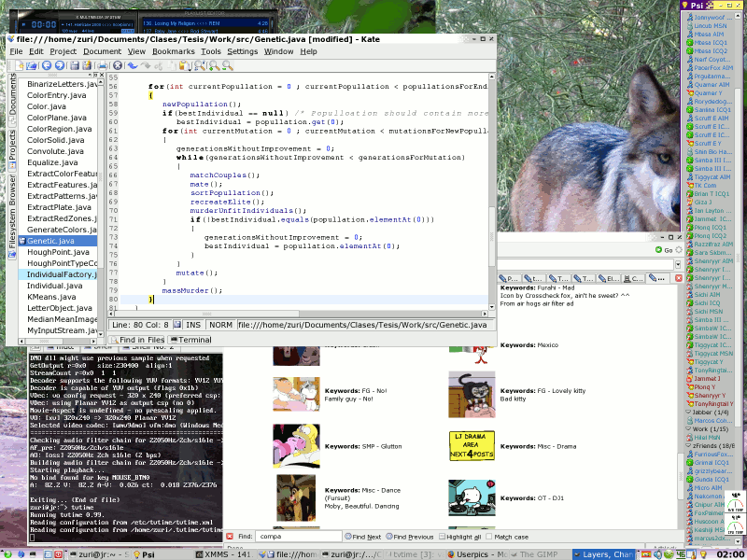Viewport: 747px width, 560px height.
Task: Expand the Work contact group
Action: click(689, 427)
